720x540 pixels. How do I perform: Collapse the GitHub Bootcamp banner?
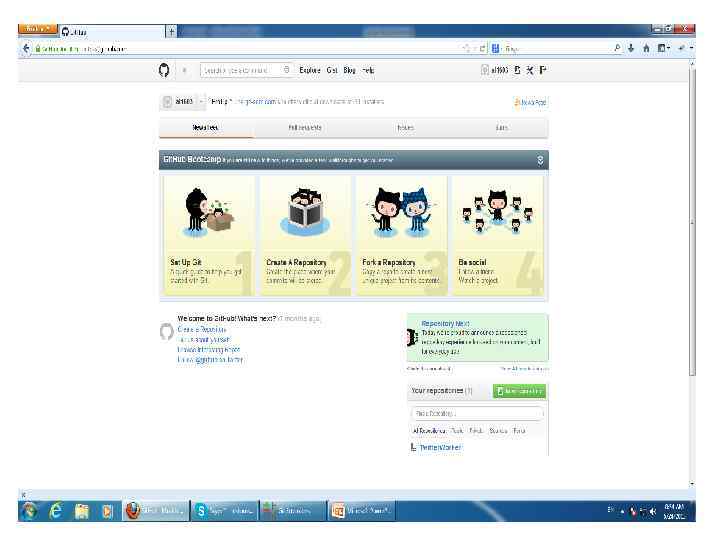click(540, 160)
